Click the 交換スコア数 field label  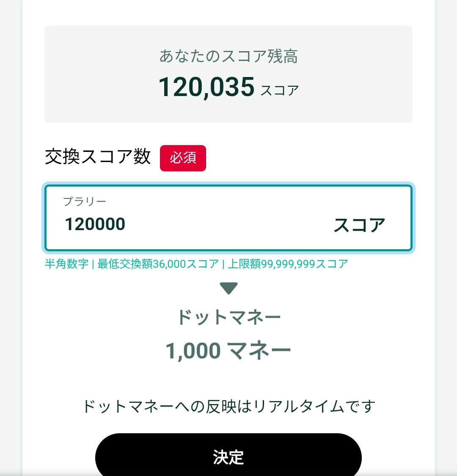[x=98, y=157]
